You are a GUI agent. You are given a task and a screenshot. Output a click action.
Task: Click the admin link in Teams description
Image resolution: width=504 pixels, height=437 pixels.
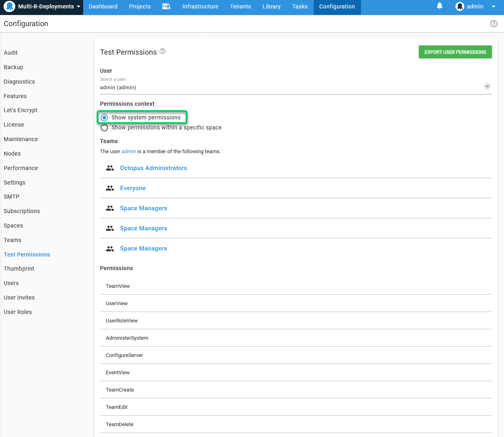pyautogui.click(x=129, y=152)
